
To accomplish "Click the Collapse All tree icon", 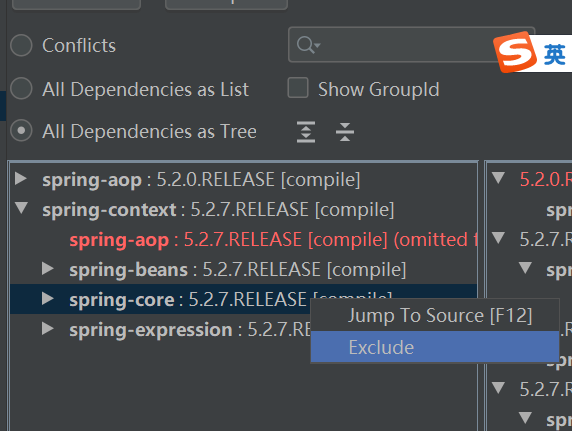I will tap(345, 132).
